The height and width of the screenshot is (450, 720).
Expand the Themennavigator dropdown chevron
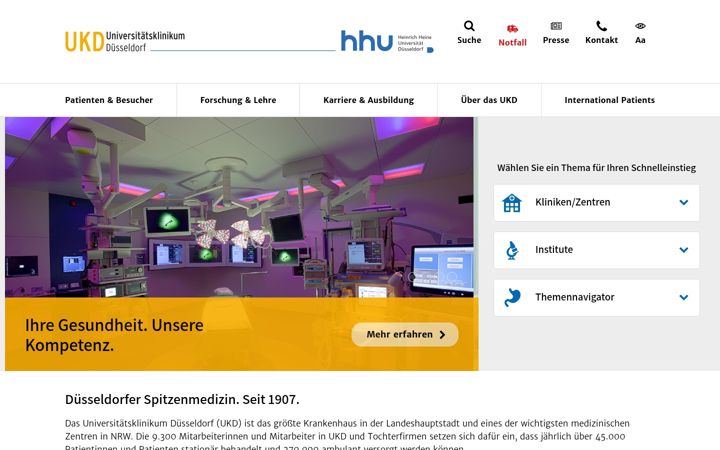[684, 298]
